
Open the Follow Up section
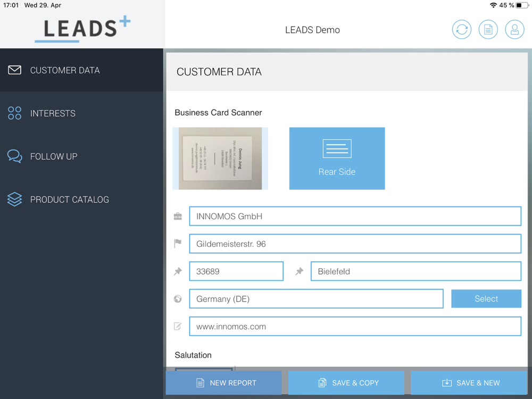pos(81,156)
